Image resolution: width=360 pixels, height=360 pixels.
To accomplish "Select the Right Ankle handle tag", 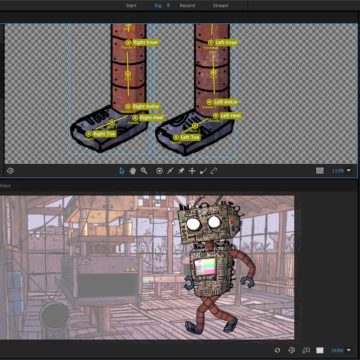I will (x=146, y=107).
